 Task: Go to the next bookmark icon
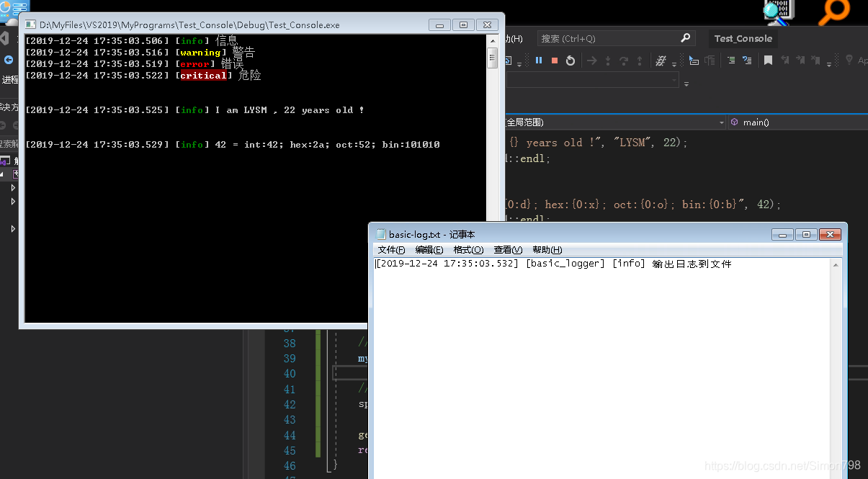pyautogui.click(x=800, y=61)
